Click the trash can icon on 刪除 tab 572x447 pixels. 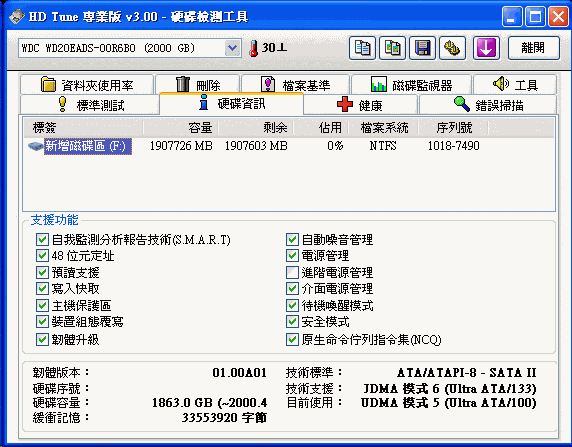(x=183, y=84)
